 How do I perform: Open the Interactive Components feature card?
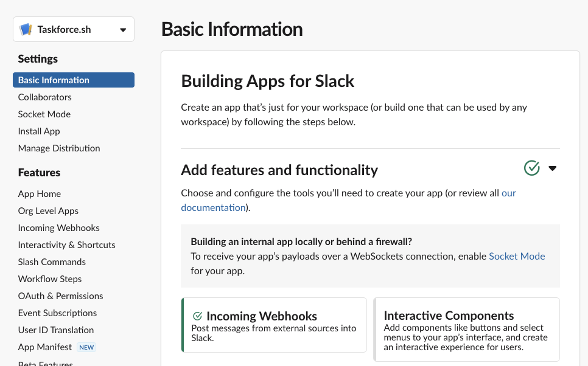click(x=466, y=330)
